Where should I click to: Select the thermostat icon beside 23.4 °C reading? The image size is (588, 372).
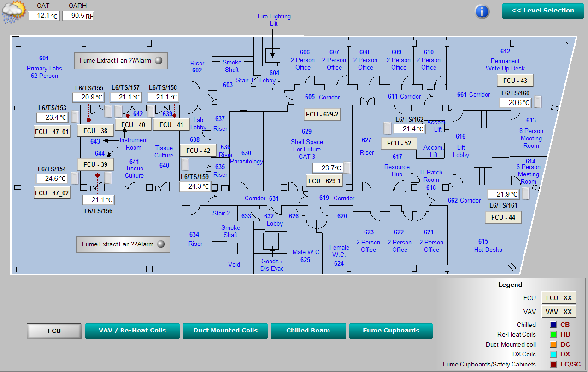75,117
